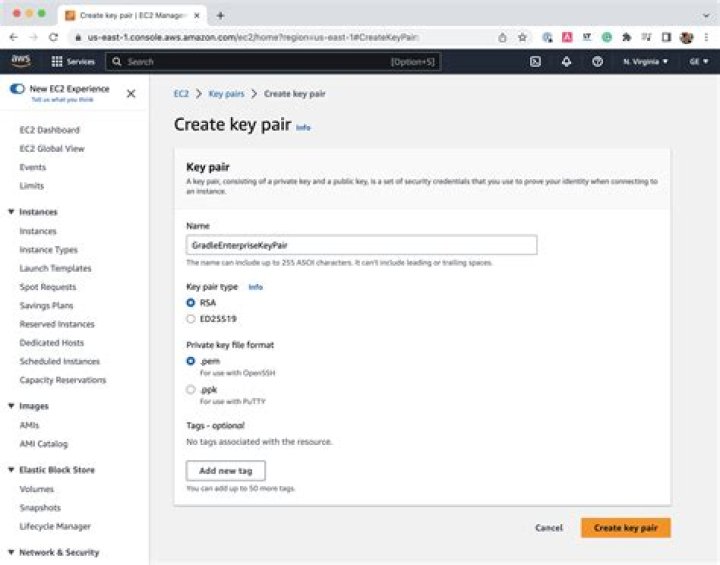Select the RSA key pair type
This screenshot has height=565, width=720.
click(x=191, y=302)
